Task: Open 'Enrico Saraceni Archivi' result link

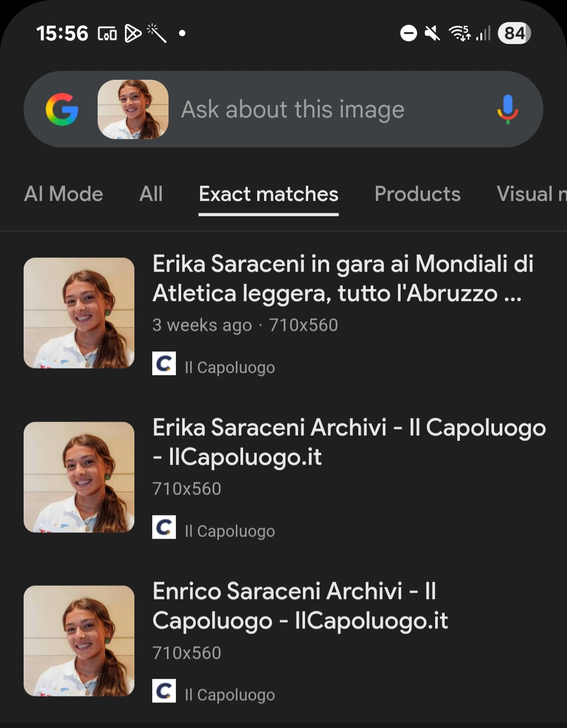Action: tap(300, 606)
